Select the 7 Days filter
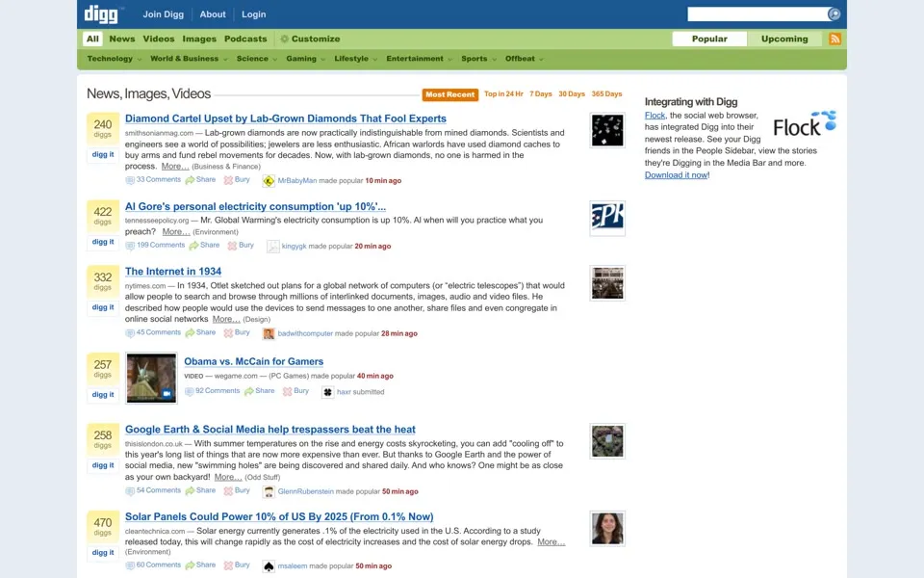The width and height of the screenshot is (924, 578). tap(540, 93)
